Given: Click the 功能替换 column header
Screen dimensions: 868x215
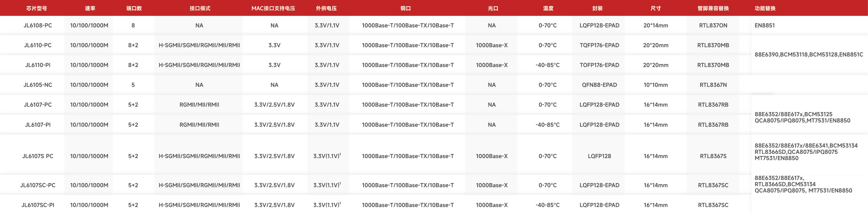Looking at the screenshot, I should 765,8.
